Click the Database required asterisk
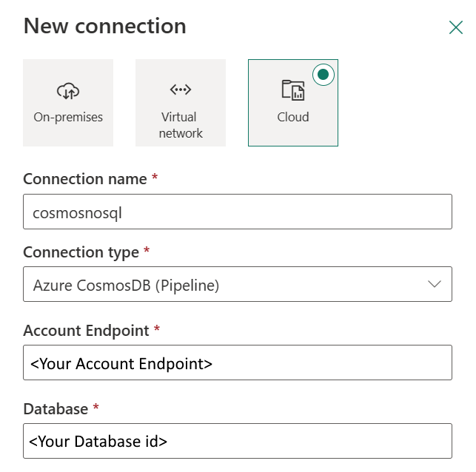This screenshot has height=472, width=476. [95, 408]
